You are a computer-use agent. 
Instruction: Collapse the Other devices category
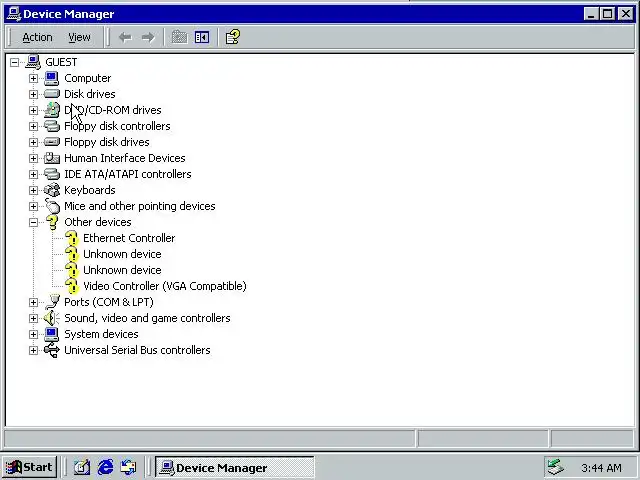[33, 222]
